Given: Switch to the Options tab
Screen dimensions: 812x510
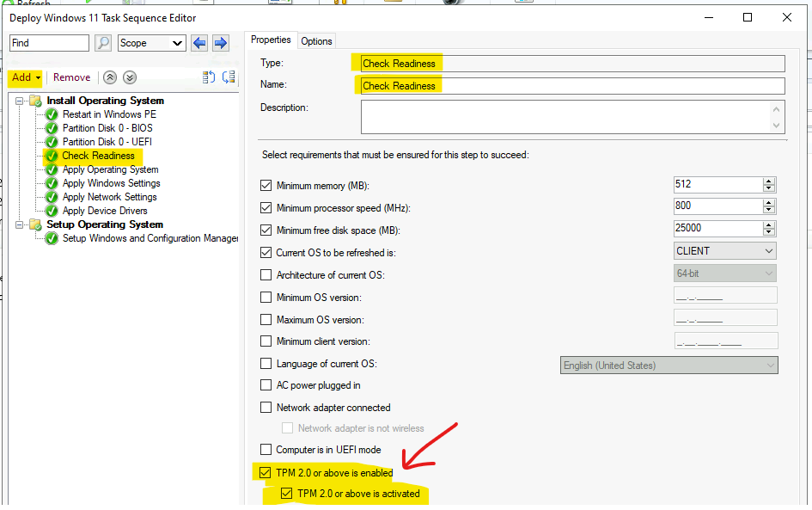Looking at the screenshot, I should pyautogui.click(x=316, y=41).
